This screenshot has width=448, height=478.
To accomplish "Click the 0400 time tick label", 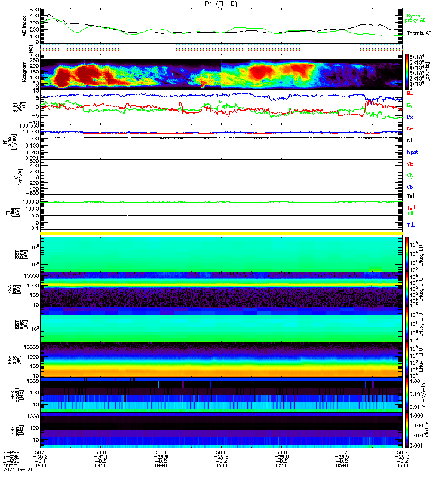I will coord(40,465).
